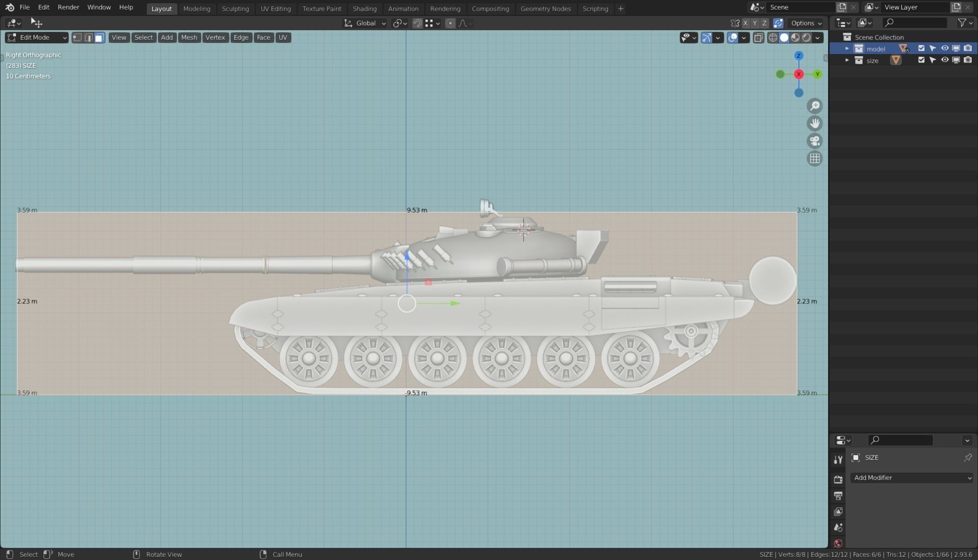The width and height of the screenshot is (978, 560).
Task: Click the outliner search field
Action: (914, 23)
